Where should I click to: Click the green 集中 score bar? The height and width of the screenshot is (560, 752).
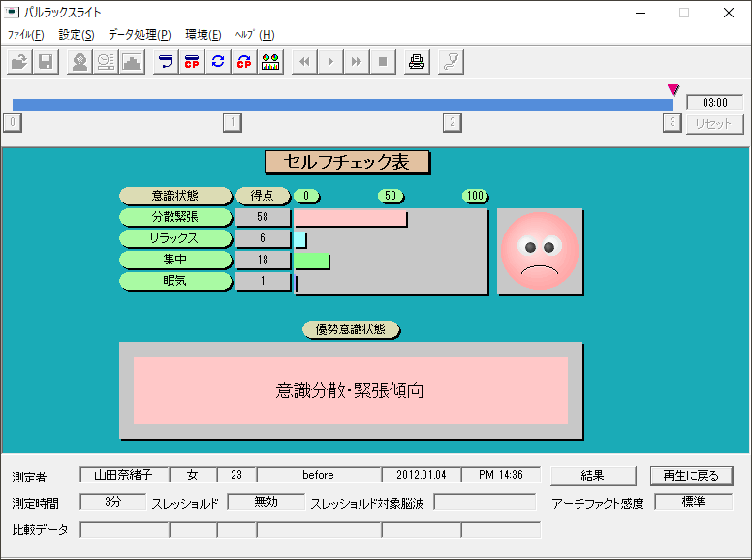point(312,261)
